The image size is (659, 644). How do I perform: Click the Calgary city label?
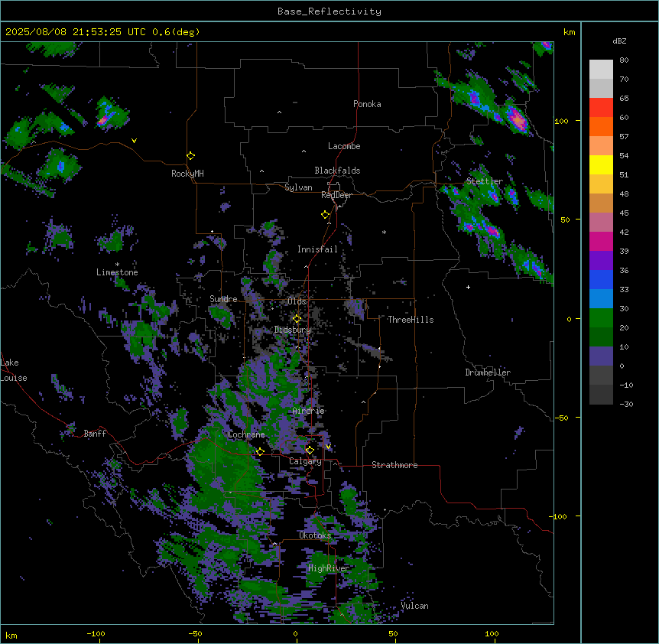coord(305,461)
